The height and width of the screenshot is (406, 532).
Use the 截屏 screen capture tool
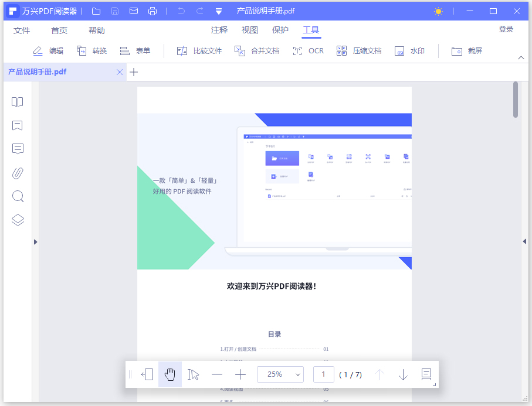tap(467, 51)
